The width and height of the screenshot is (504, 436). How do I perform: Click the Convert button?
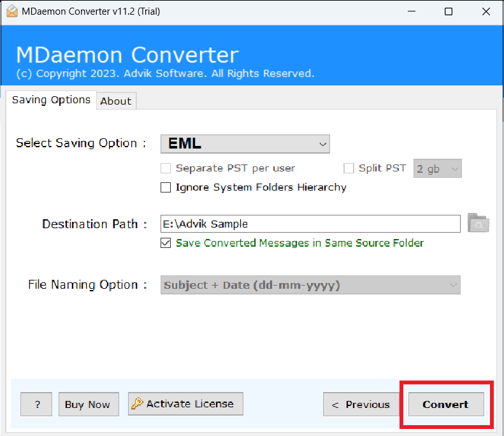tap(446, 404)
